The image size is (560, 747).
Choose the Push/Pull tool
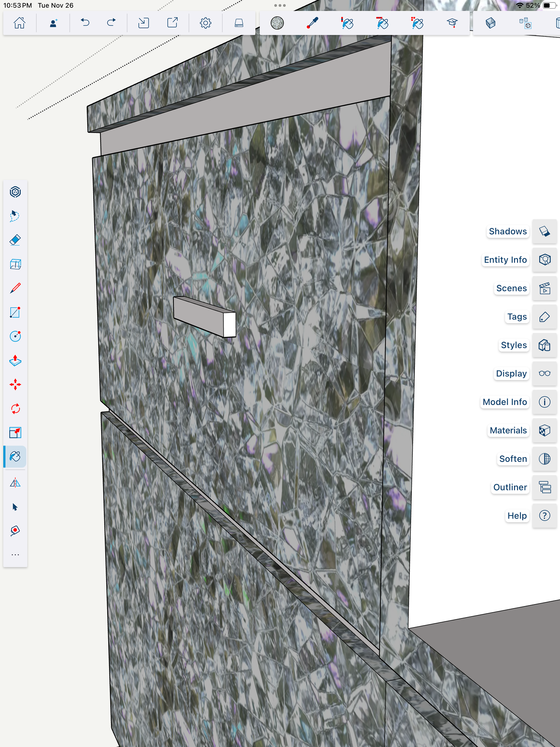[x=15, y=360]
